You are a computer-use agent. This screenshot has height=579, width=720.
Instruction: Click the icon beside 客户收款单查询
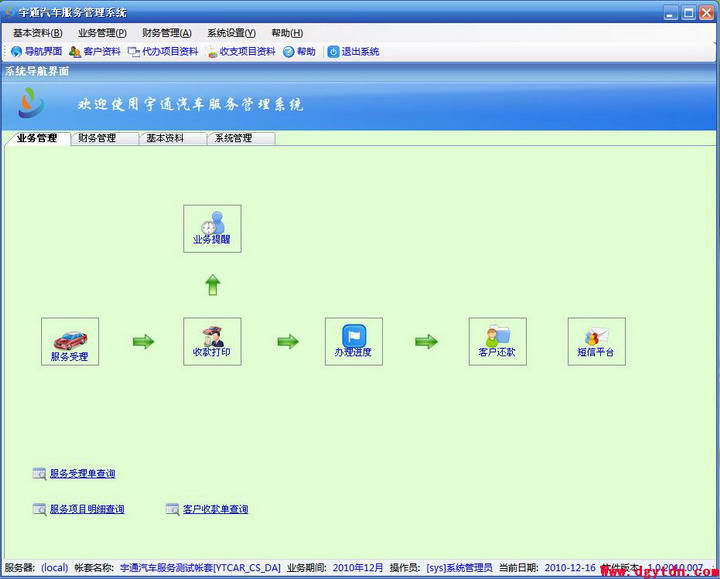pyautogui.click(x=172, y=509)
